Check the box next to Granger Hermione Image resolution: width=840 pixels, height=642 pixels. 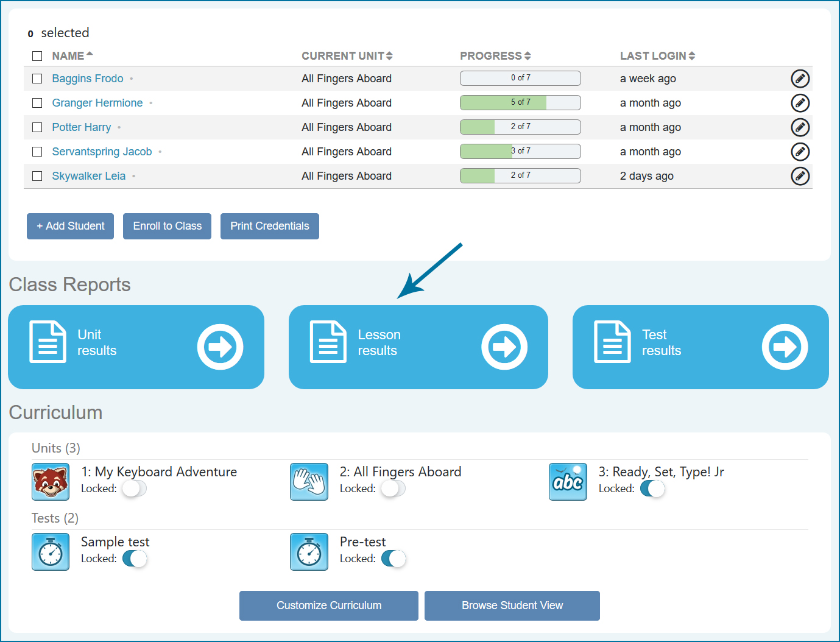[37, 103]
